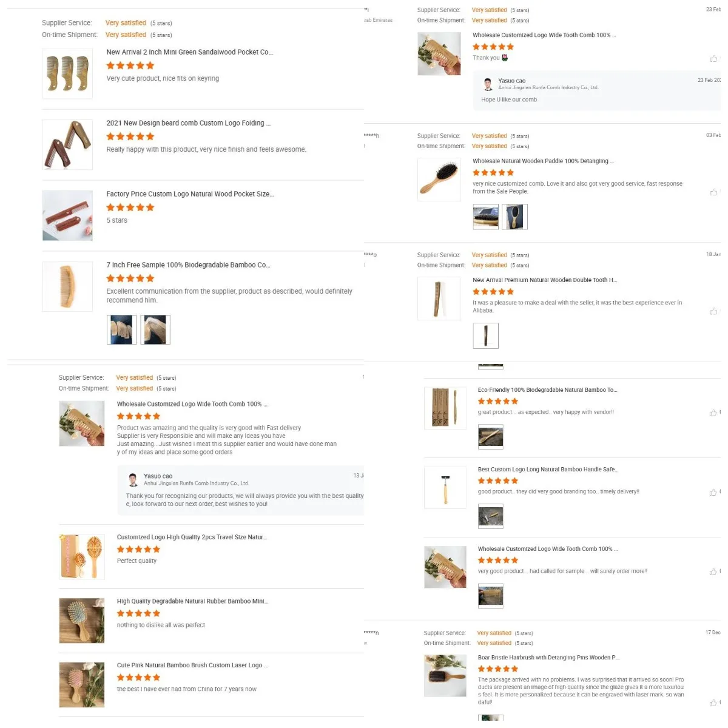Viewport: 728px width, 728px height.
Task: Open "2021 New Design beard comb" product link
Action: pos(189,123)
